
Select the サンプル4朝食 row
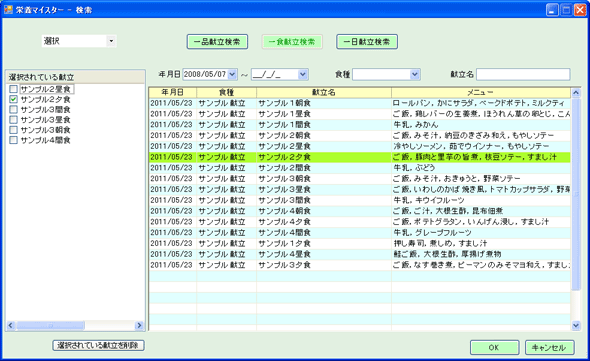tap(360, 211)
